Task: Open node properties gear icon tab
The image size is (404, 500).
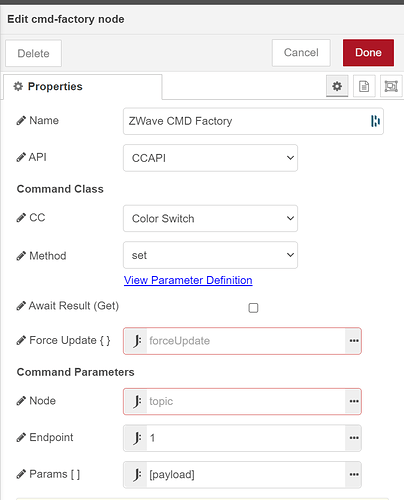Action: click(x=337, y=86)
